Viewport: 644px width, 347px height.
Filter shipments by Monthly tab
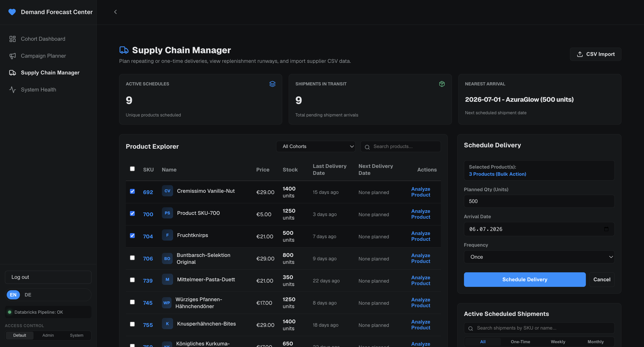[x=595, y=342]
